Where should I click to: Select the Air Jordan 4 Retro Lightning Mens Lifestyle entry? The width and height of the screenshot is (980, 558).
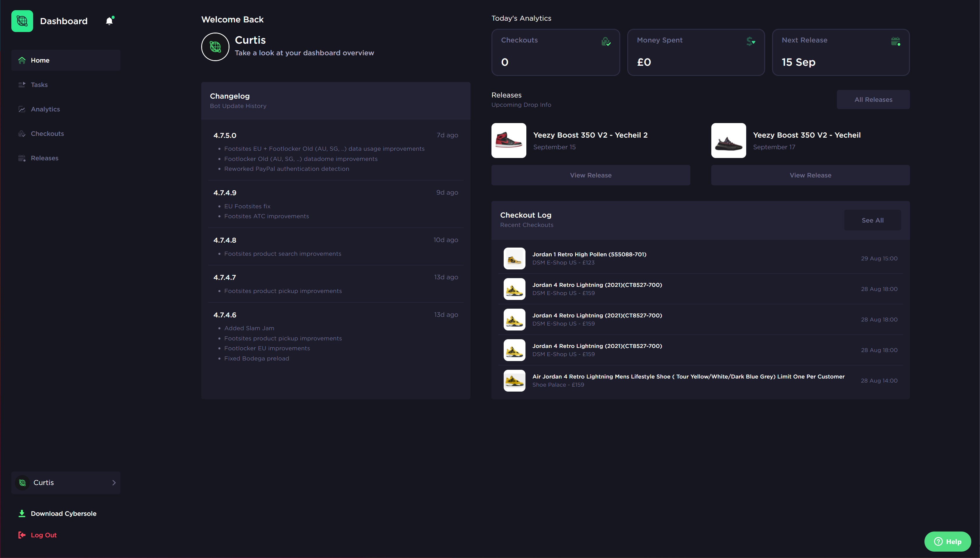pos(701,381)
